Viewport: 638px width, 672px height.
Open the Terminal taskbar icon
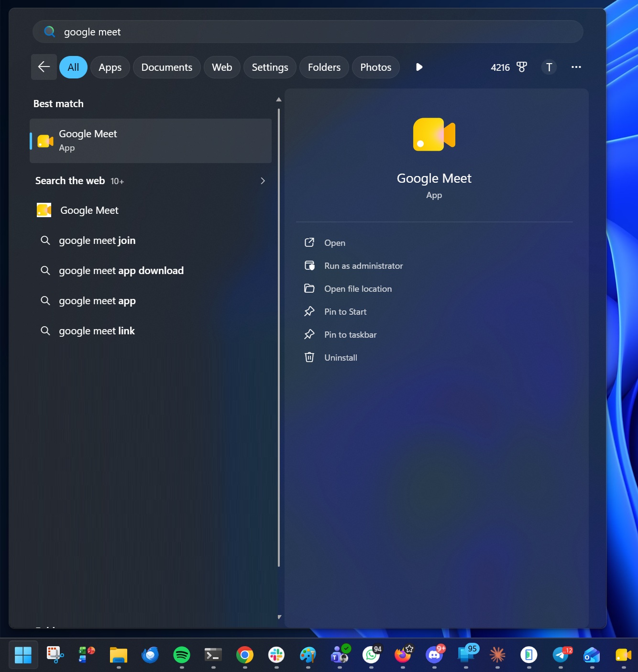click(213, 655)
